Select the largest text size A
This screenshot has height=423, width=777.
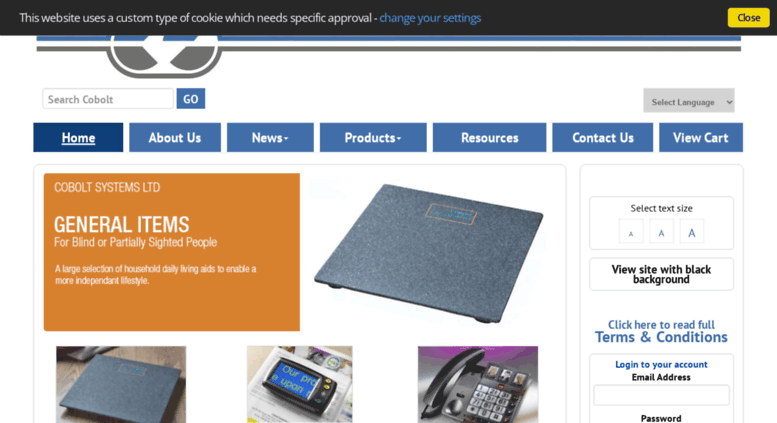coord(691,231)
